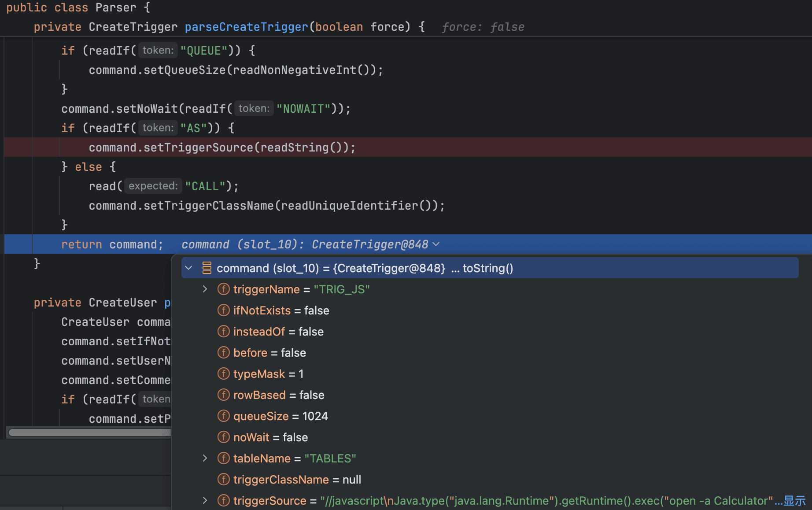The height and width of the screenshot is (510, 812).
Task: Click the "QUEUE" string literal
Action: point(204,51)
